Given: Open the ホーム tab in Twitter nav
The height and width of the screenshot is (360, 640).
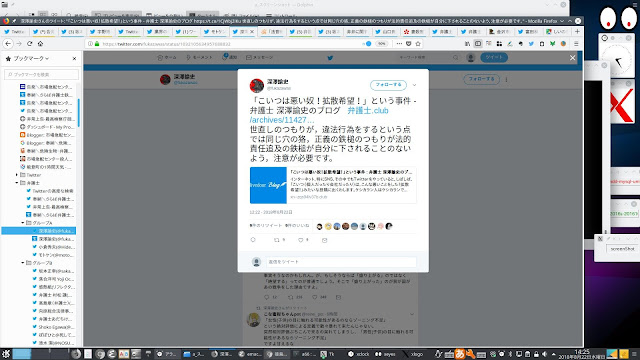Looking at the screenshot, I should 166,58.
